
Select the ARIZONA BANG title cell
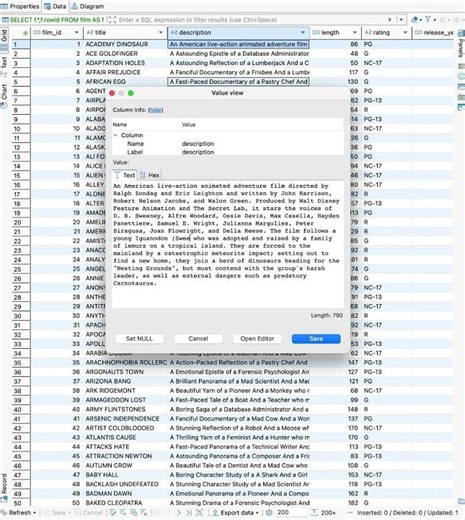coord(125,381)
